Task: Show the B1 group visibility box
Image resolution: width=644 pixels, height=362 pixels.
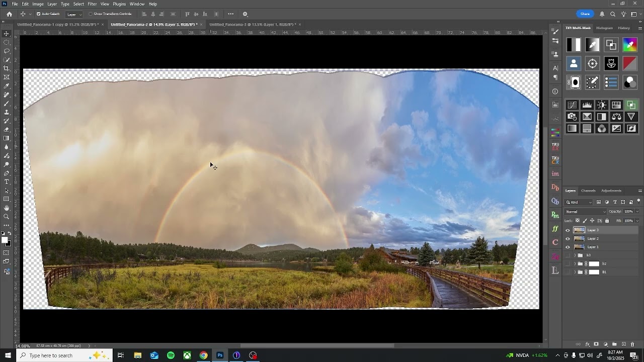Action: (x=568, y=272)
